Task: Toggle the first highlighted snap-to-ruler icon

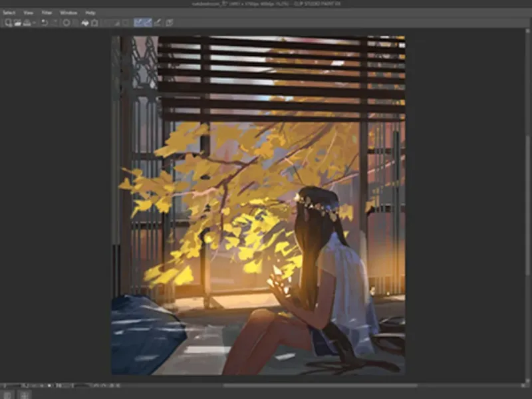Action: pyautogui.click(x=138, y=23)
